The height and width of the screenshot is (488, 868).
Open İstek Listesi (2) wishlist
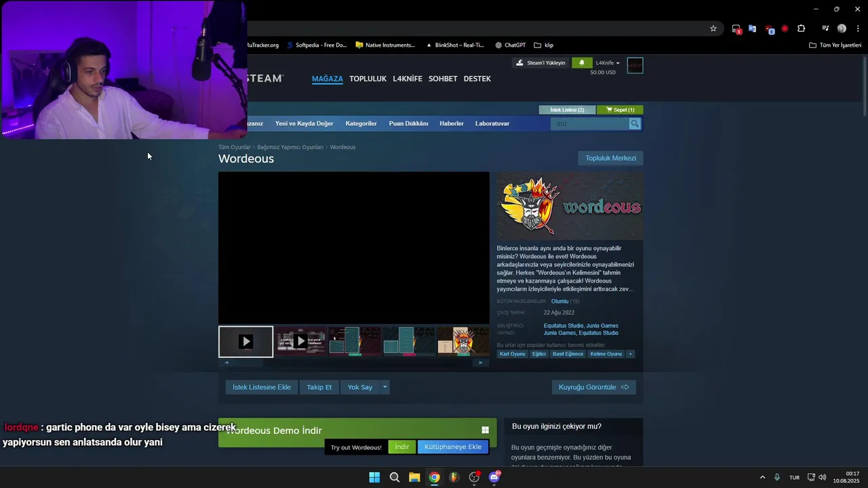567,110
